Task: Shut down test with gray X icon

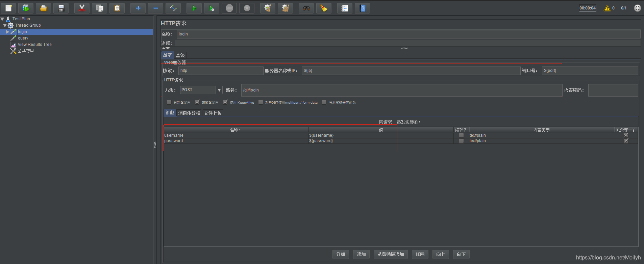Action: pos(247,8)
